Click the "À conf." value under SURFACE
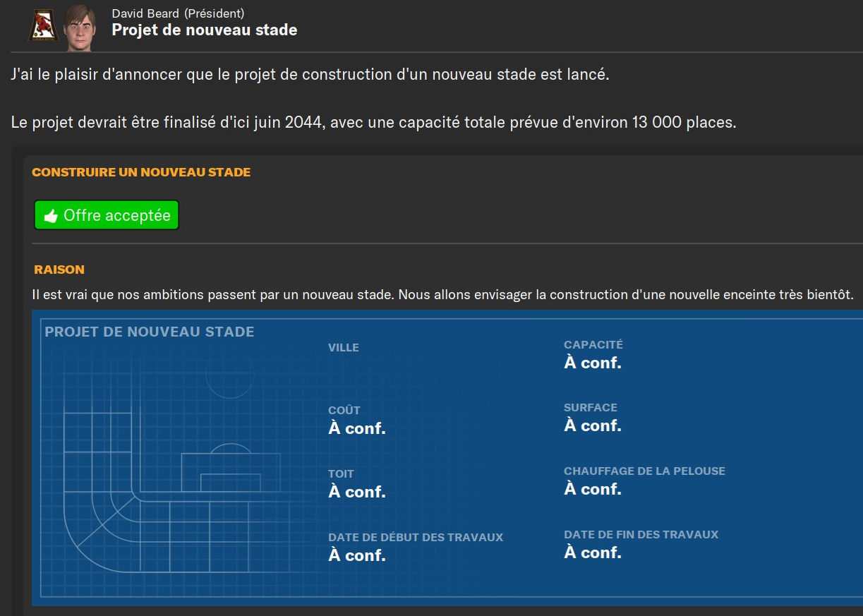 (592, 425)
